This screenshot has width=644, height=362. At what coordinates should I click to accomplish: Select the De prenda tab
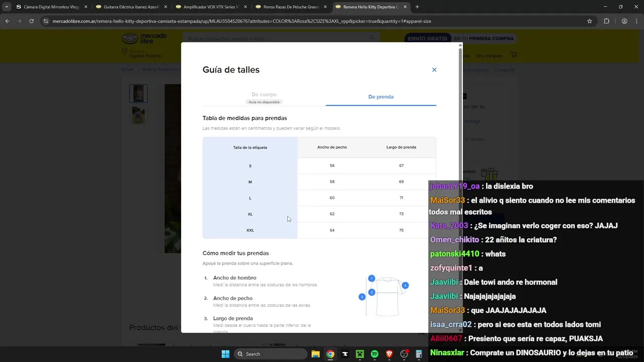[381, 97]
